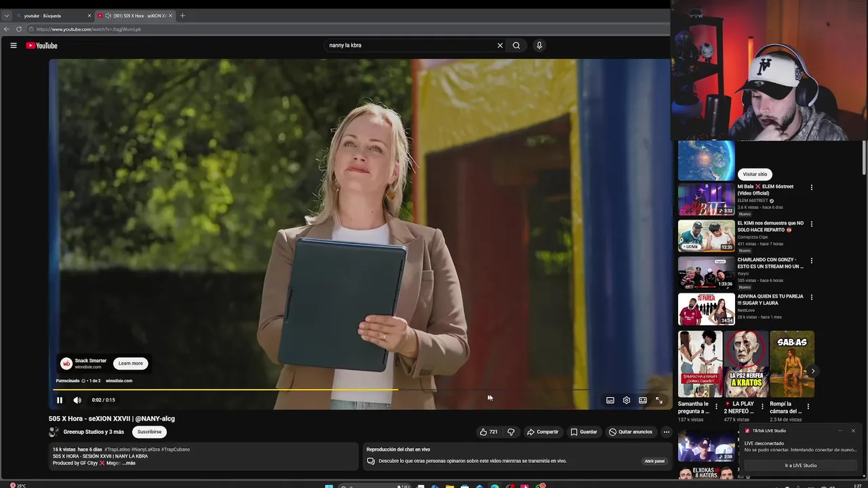Image resolution: width=868 pixels, height=488 pixels.
Task: Open the player settings gear
Action: pos(627,400)
